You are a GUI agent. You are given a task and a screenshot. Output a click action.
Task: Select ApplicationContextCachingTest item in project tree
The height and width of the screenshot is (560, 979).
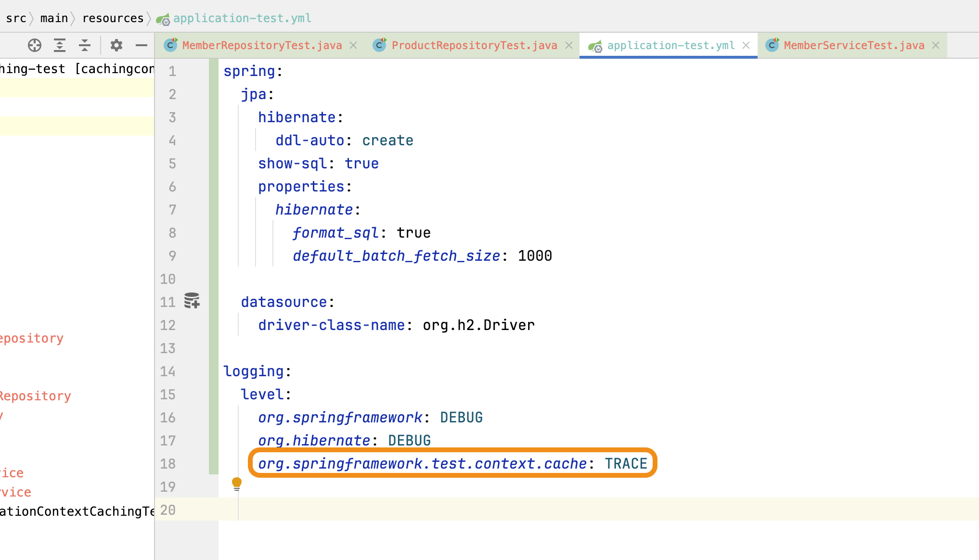(77, 511)
